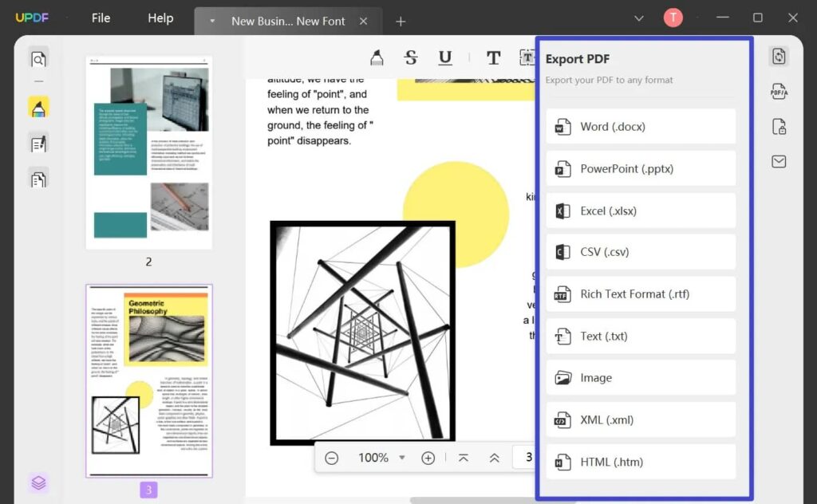Toggle the Export PDF panel icon
The image size is (817, 504).
click(779, 56)
